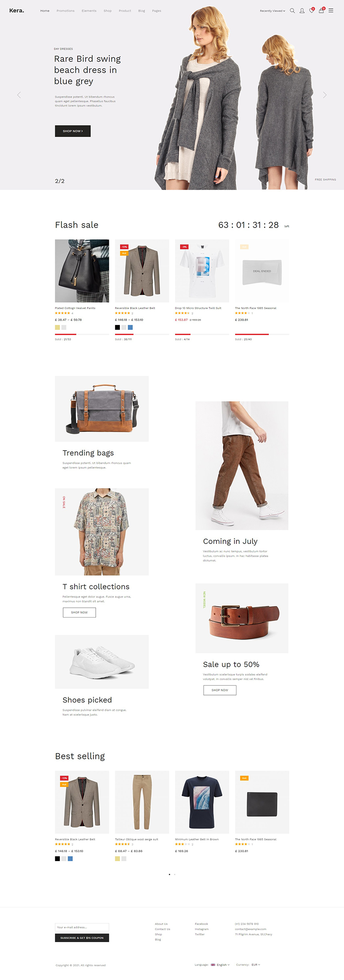Viewport: 344px width, 980px height.
Task: Focus the email address input field
Action: (82, 927)
